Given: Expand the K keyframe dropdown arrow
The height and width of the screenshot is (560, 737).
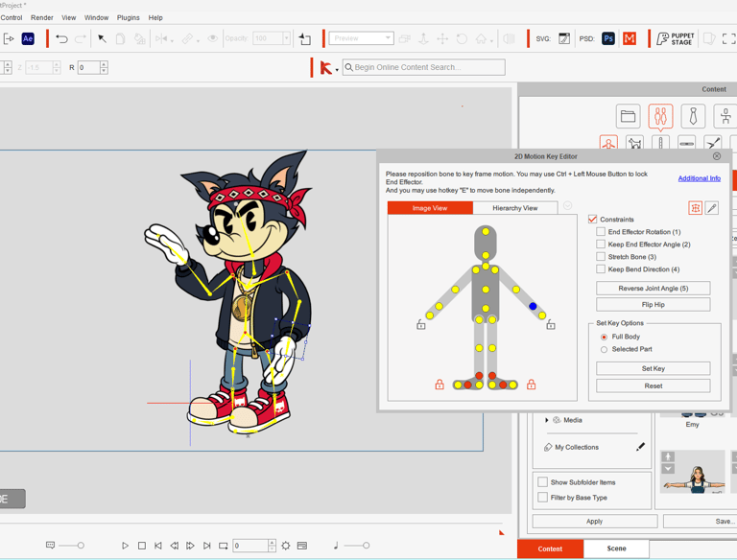Looking at the screenshot, I should (x=337, y=70).
